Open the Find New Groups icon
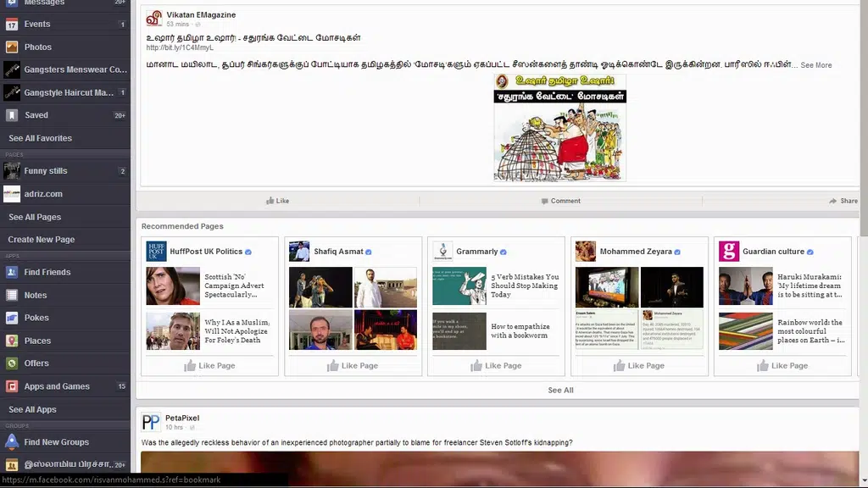 click(x=12, y=441)
